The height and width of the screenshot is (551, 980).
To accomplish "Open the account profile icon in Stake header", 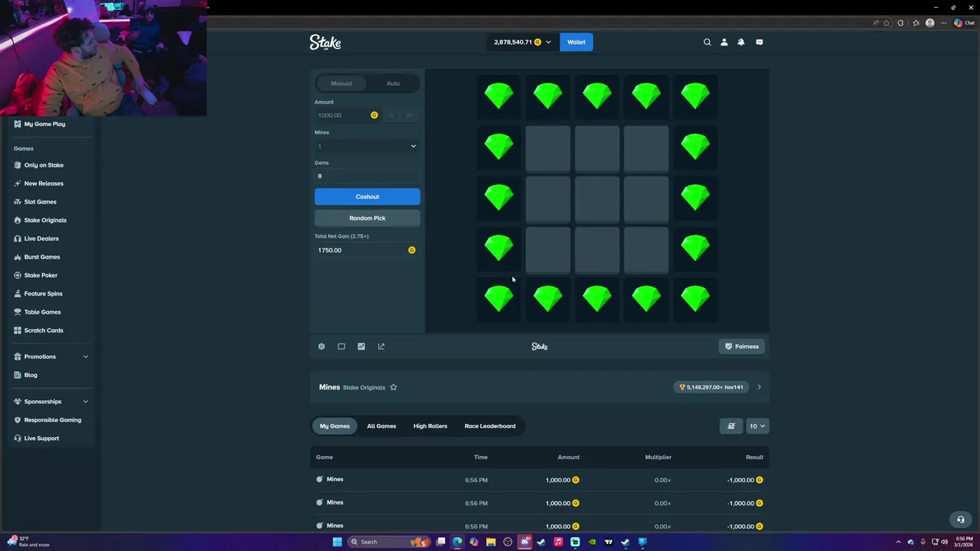I will tap(724, 42).
